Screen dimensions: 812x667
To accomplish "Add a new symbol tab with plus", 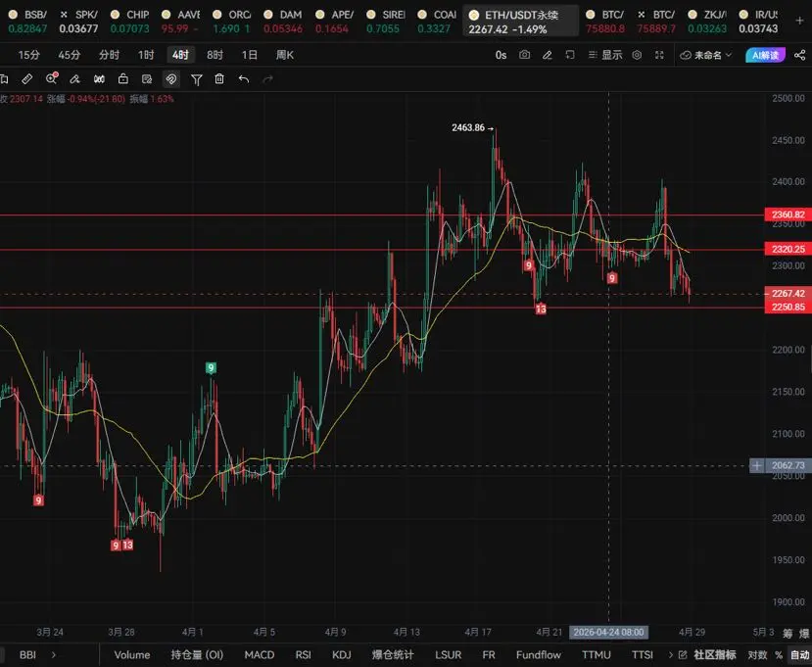I will coord(799,21).
